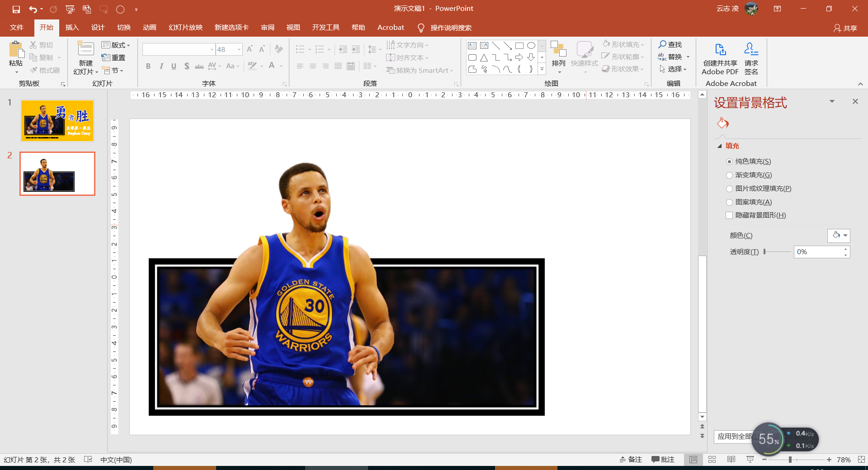Toggle Italic formatting button
This screenshot has height=470, width=868.
[x=161, y=66]
